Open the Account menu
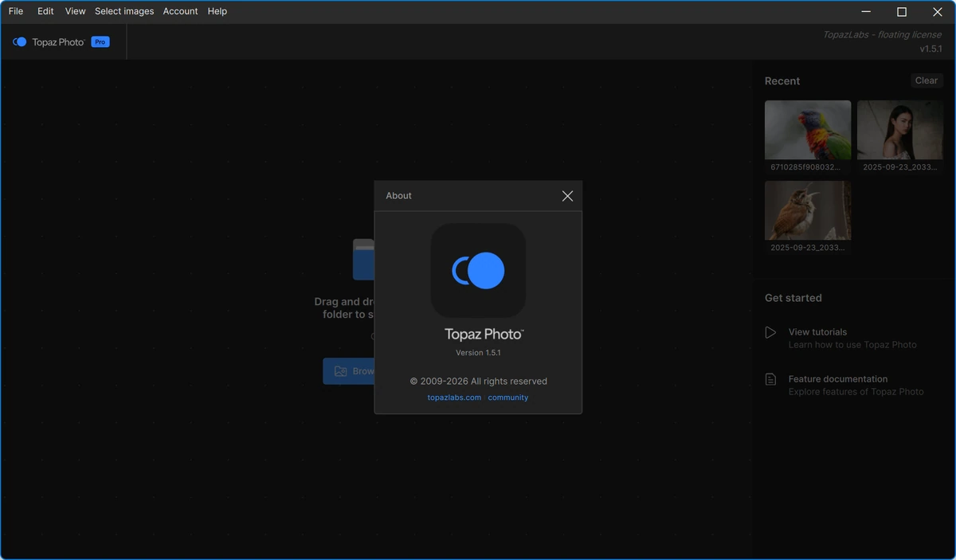This screenshot has height=560, width=956. click(x=180, y=11)
